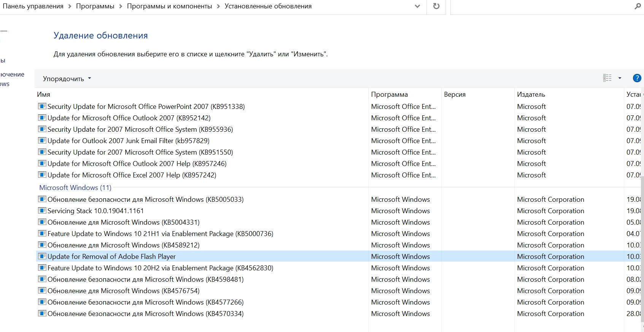Click Установленные обновления breadcrumb
The image size is (644, 332).
click(268, 6)
